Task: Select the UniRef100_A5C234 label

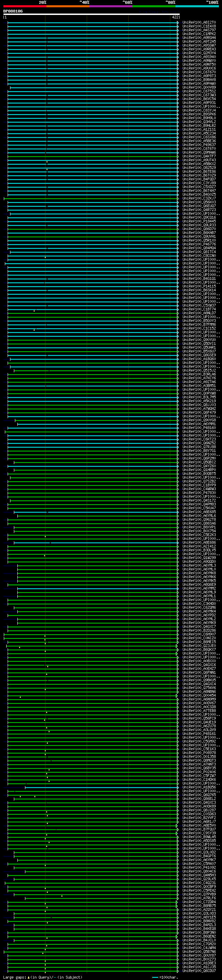Action: coord(199,133)
